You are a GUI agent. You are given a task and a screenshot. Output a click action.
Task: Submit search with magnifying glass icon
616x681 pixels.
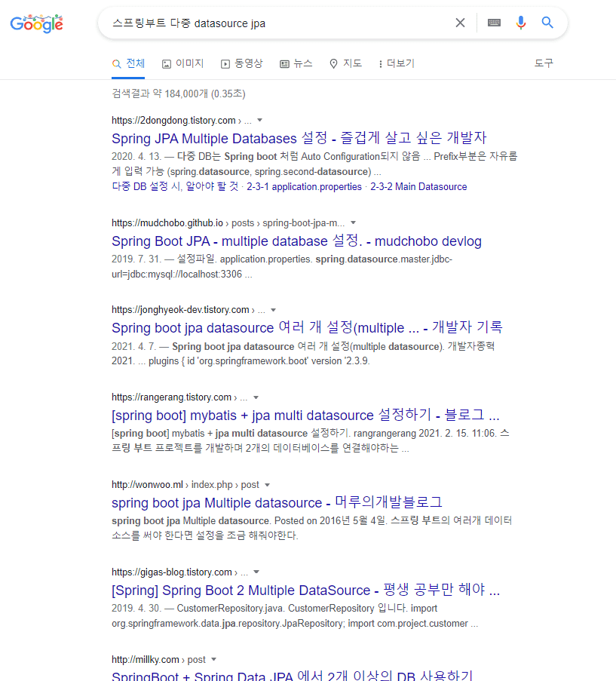547,23
